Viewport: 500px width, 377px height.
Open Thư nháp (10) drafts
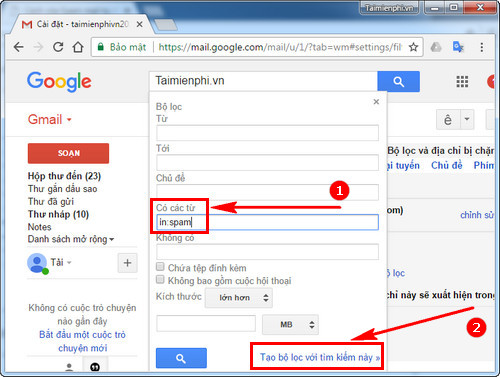[58, 214]
